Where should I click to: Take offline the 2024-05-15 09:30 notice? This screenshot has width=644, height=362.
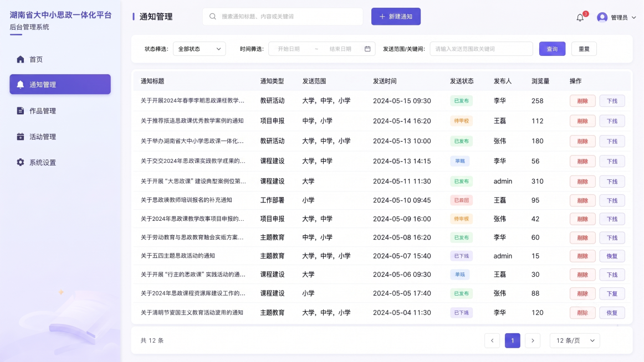(612, 101)
